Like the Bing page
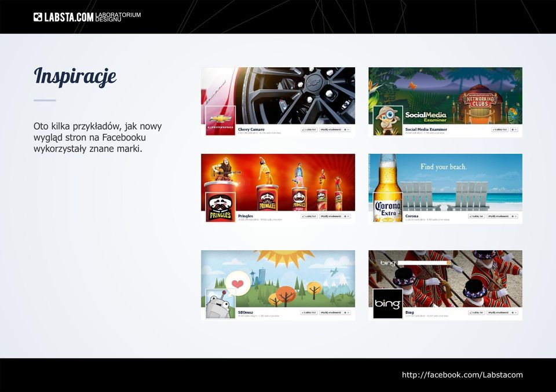Screen dimensions: 556x392 (x=476, y=313)
